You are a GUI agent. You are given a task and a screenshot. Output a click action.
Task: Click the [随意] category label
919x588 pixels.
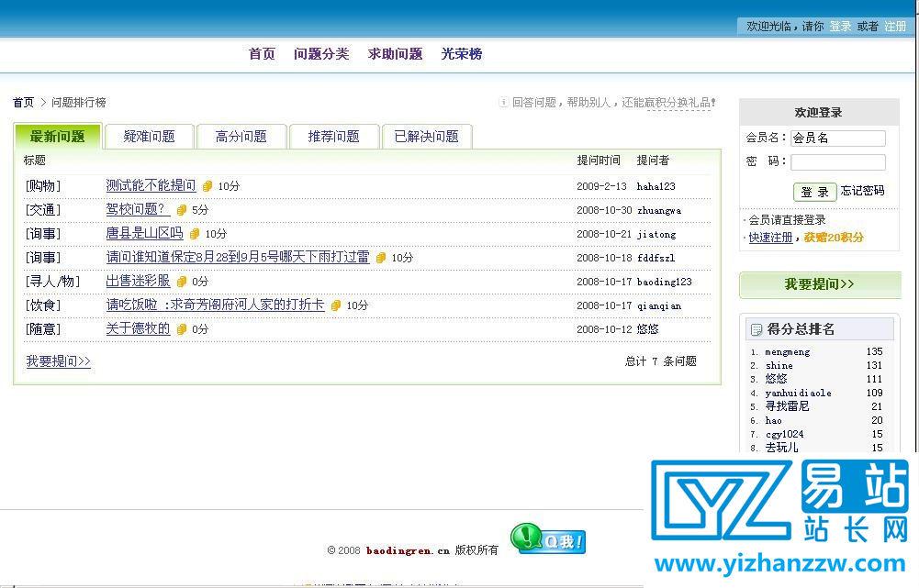[43, 329]
